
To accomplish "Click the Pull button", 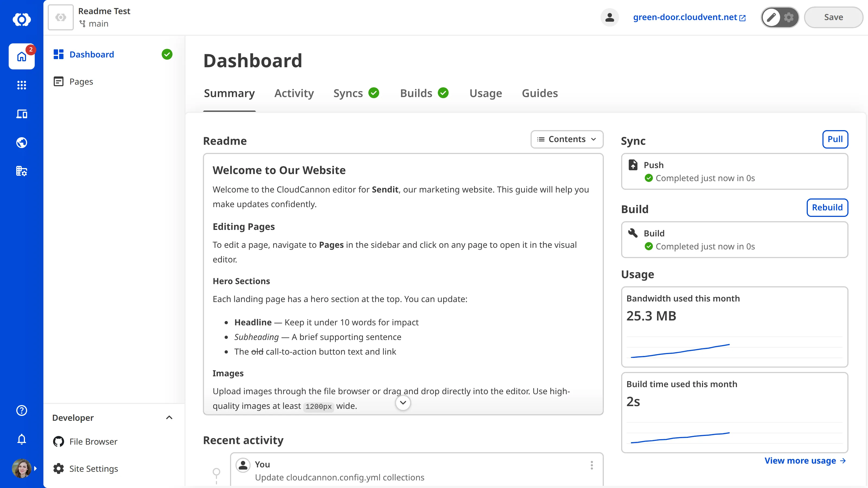I will tap(835, 139).
